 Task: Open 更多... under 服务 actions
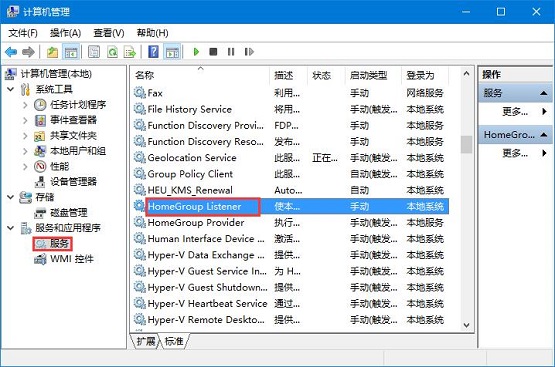[x=515, y=112]
